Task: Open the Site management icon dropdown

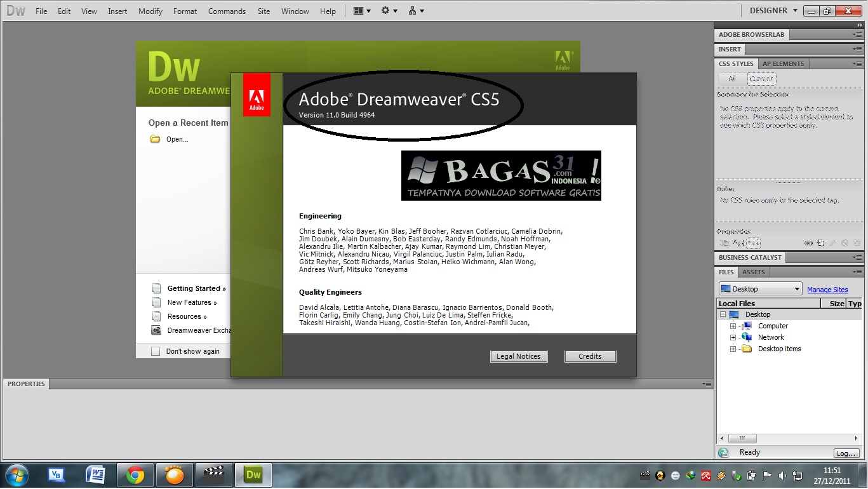Action: pos(416,11)
